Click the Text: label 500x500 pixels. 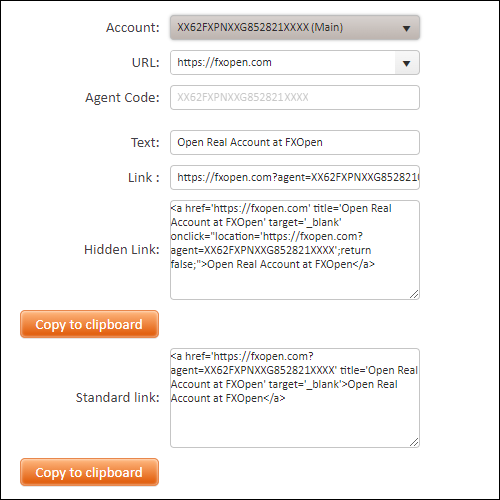pyautogui.click(x=145, y=143)
